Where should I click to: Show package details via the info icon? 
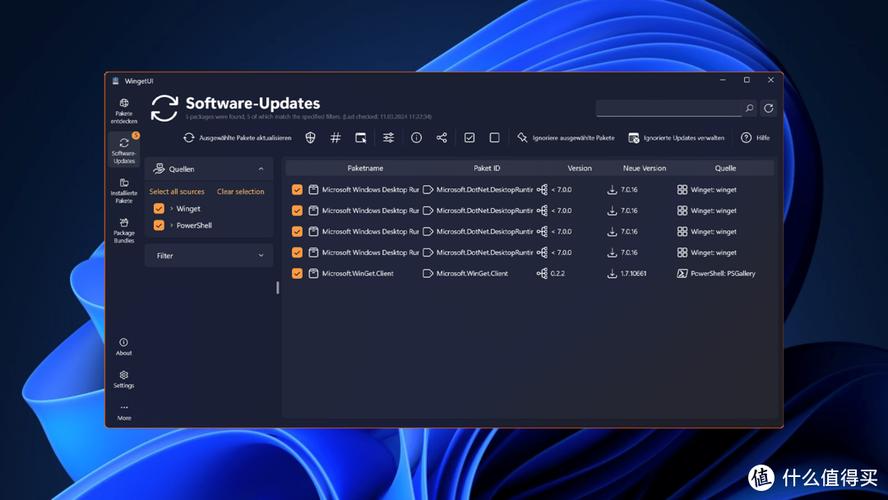pos(416,138)
